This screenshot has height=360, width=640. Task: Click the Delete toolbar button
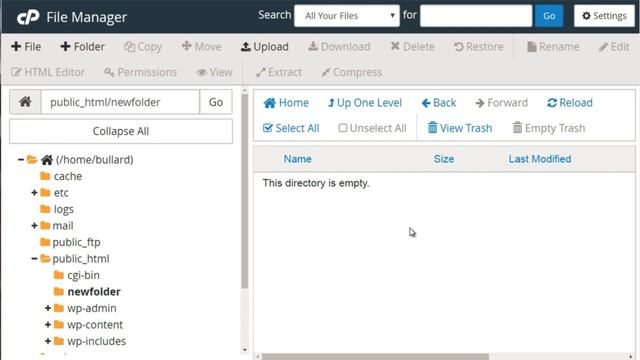[x=412, y=47]
